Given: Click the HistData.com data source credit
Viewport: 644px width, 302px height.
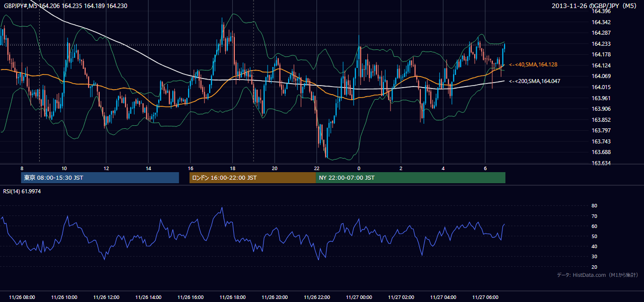Looking at the screenshot, I should (x=598, y=275).
